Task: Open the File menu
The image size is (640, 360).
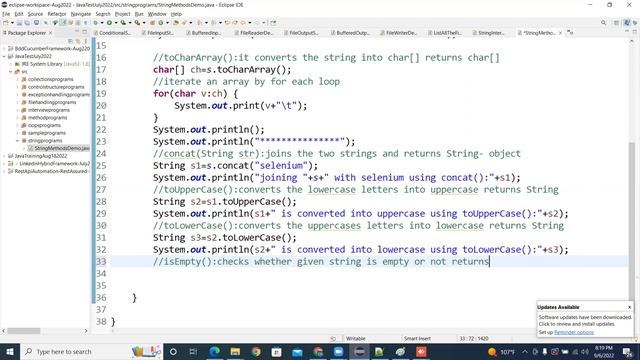Action: coord(6,14)
